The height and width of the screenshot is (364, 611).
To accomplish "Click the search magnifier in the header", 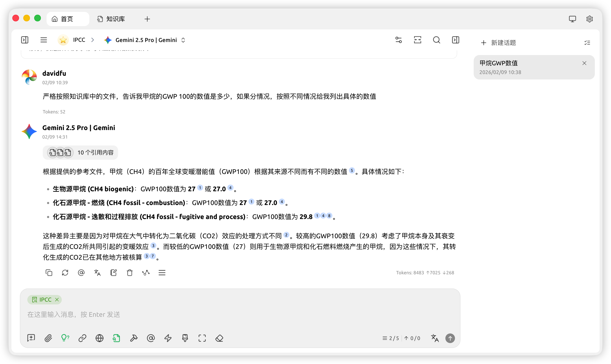I will [436, 40].
